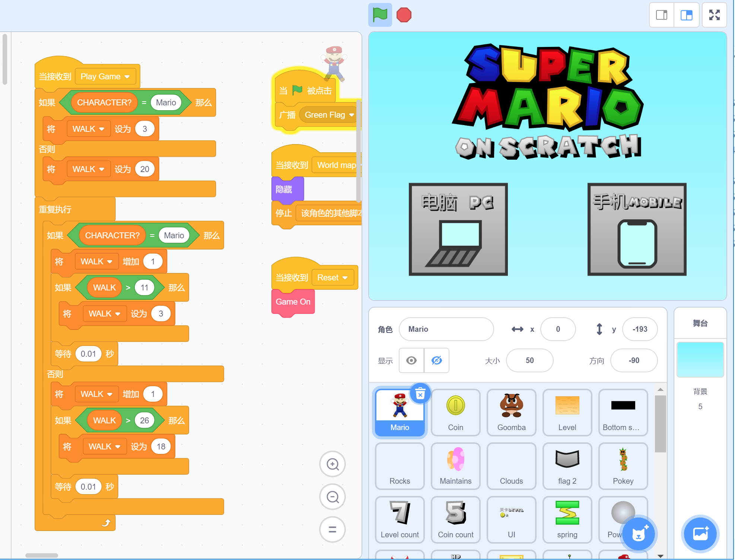Show the sprite with the eye button
The image size is (735, 560).
click(x=411, y=360)
